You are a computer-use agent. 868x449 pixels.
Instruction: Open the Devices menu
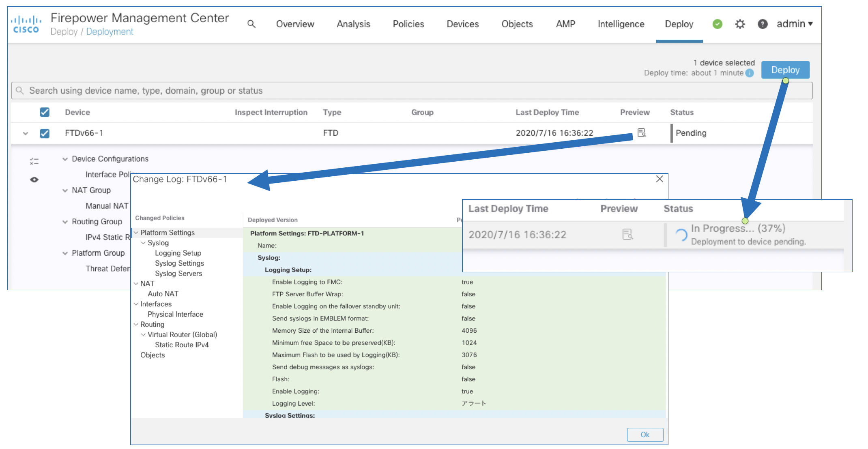(x=462, y=24)
